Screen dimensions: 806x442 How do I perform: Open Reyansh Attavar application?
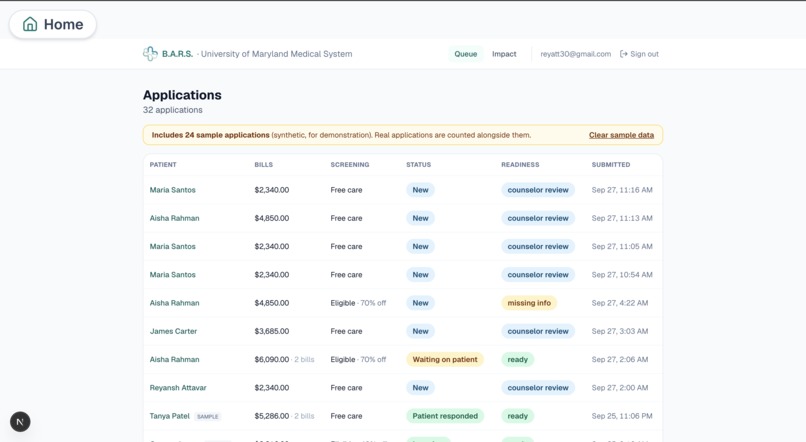pos(178,388)
